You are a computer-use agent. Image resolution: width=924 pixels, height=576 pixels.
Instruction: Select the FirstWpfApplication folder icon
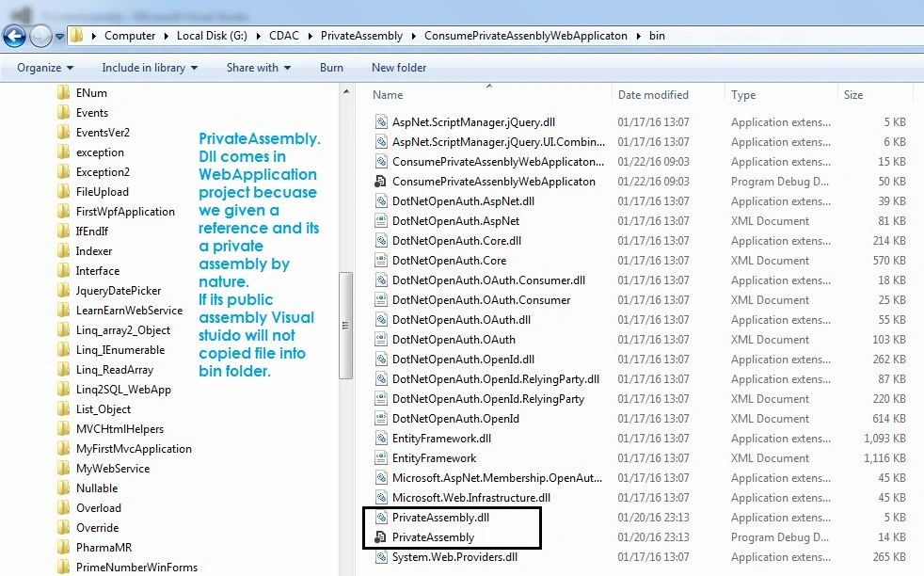click(64, 212)
